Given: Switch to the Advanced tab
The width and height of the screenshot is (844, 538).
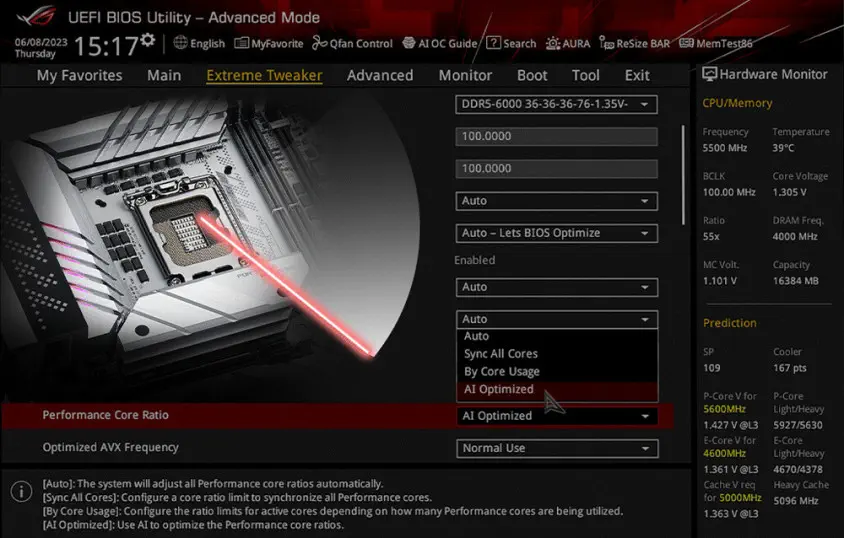Looking at the screenshot, I should tap(380, 75).
